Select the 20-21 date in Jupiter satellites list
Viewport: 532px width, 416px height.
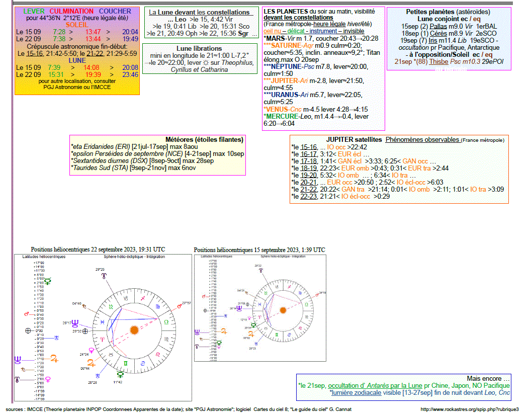pos(308,183)
